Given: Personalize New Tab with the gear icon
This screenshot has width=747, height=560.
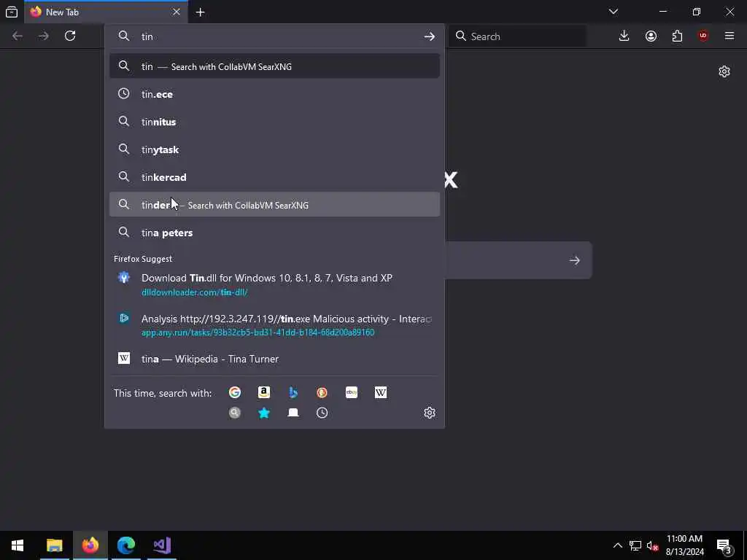Looking at the screenshot, I should (724, 71).
